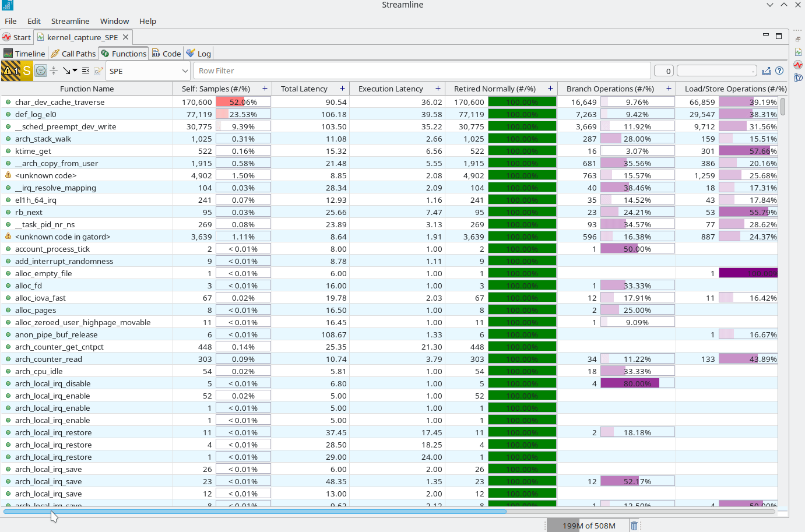This screenshot has height=532, width=805.
Task: Click the person with question mark help link
Action: 798,77
